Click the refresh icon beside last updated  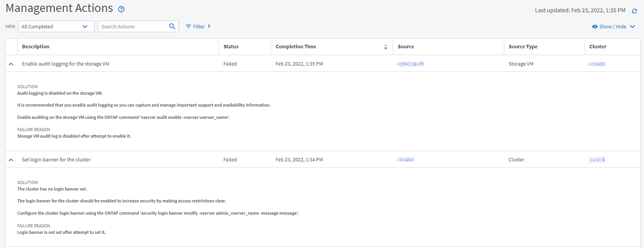pyautogui.click(x=634, y=11)
